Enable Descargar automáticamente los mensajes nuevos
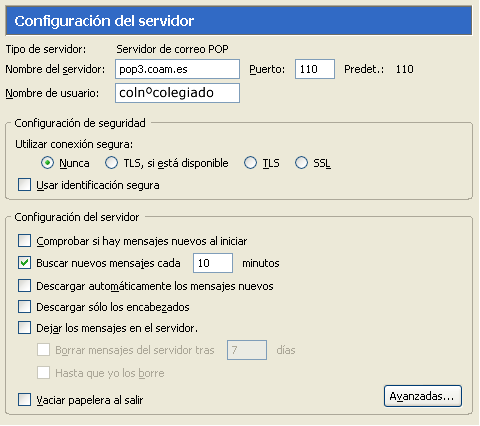Image resolution: width=480 pixels, height=426 pixels. (24, 286)
